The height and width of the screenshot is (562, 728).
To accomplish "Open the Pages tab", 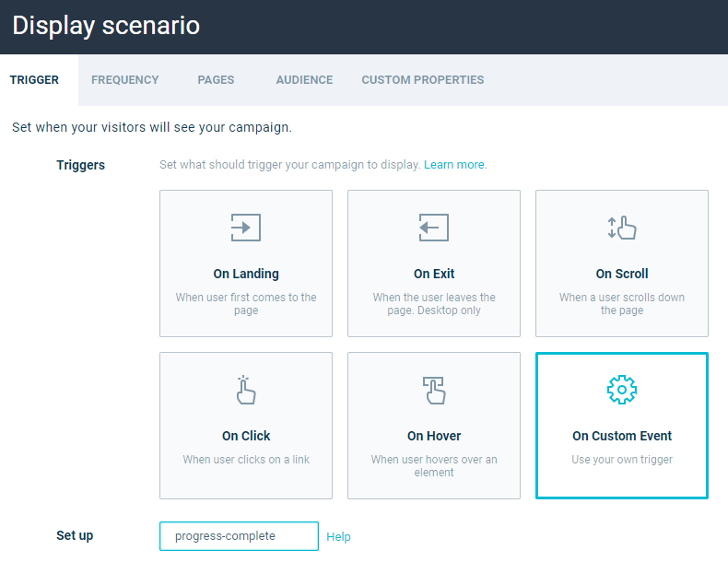I will tap(216, 80).
